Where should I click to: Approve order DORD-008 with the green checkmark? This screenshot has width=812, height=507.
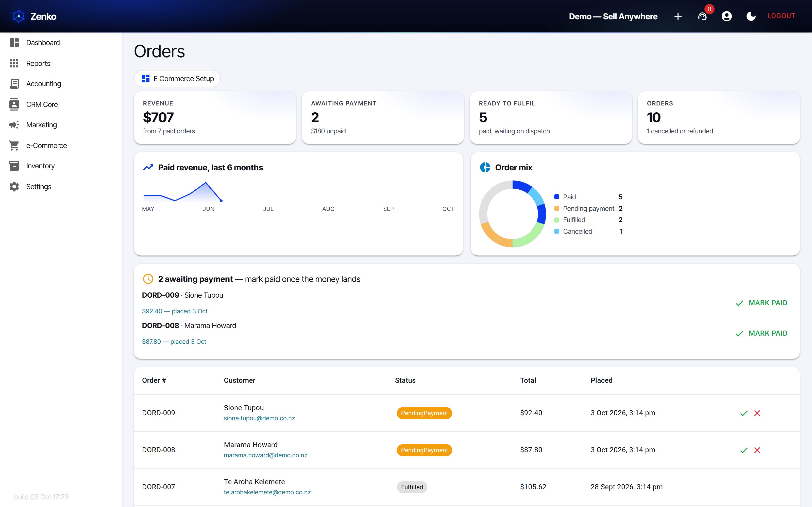(x=744, y=450)
